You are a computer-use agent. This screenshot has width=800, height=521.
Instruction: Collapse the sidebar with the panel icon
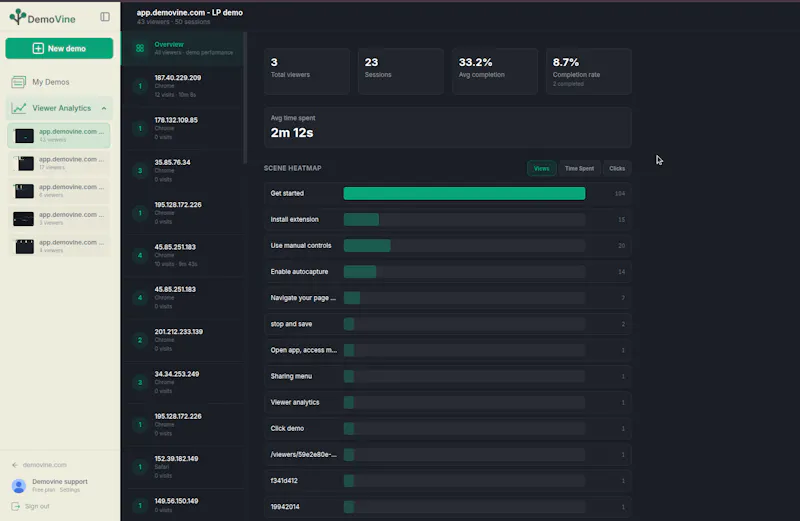(x=105, y=17)
